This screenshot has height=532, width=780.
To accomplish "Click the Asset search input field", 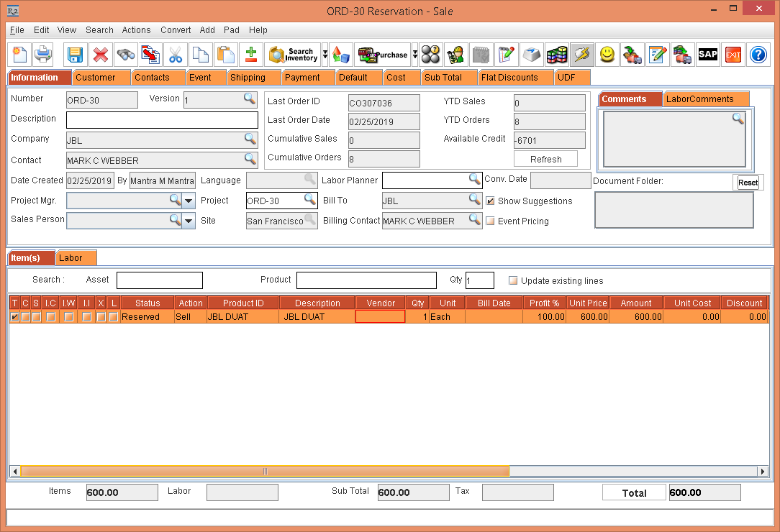I will 160,280.
